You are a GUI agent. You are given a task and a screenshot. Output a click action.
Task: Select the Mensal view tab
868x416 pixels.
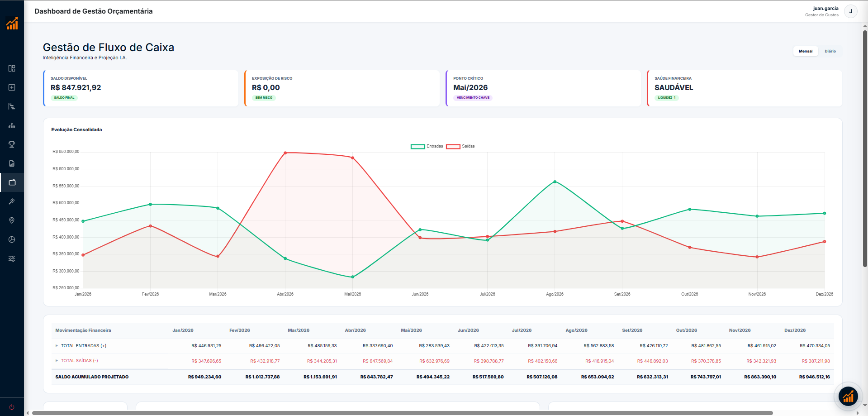(805, 51)
